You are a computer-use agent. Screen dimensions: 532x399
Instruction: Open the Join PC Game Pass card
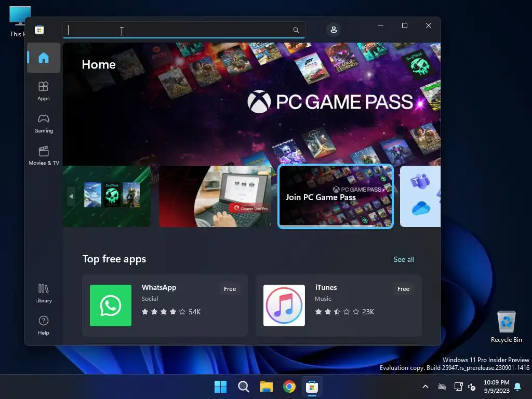336,196
